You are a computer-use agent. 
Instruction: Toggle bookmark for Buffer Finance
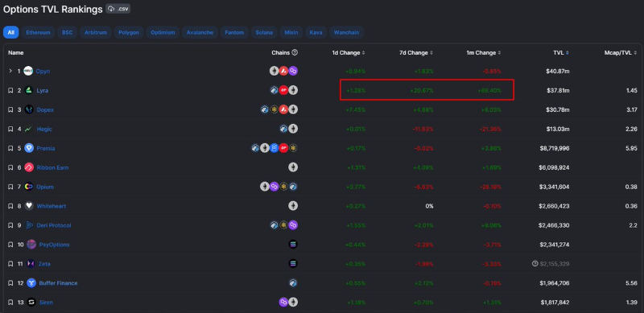[x=10, y=283]
